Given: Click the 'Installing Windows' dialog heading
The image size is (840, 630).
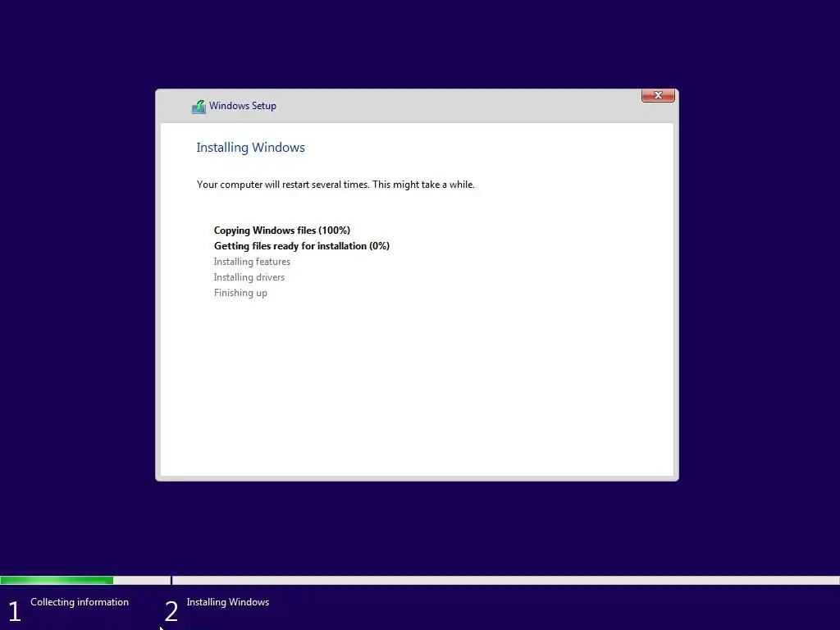Looking at the screenshot, I should pos(250,148).
